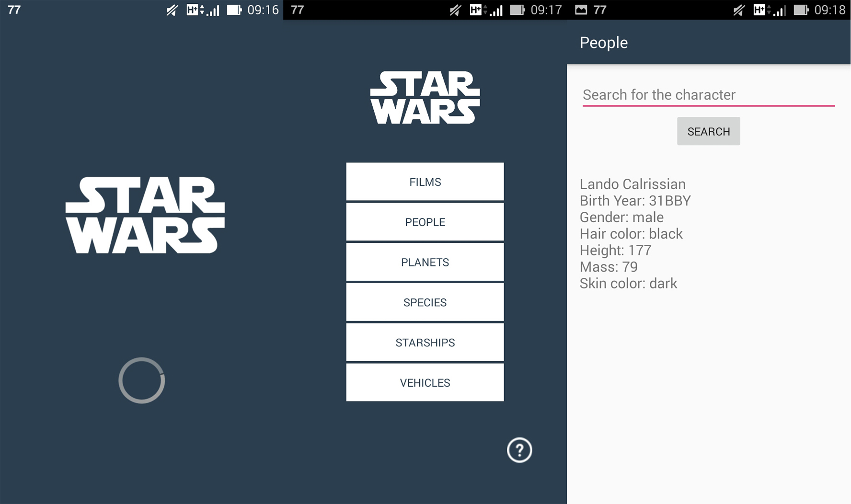Viewport: 851px width, 504px height.
Task: Open the Films category
Action: click(x=425, y=182)
